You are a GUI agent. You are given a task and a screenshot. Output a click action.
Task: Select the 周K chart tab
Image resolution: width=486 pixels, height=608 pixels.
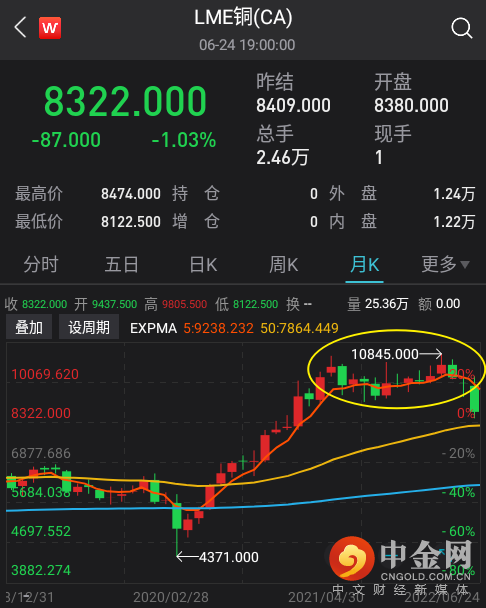(284, 264)
